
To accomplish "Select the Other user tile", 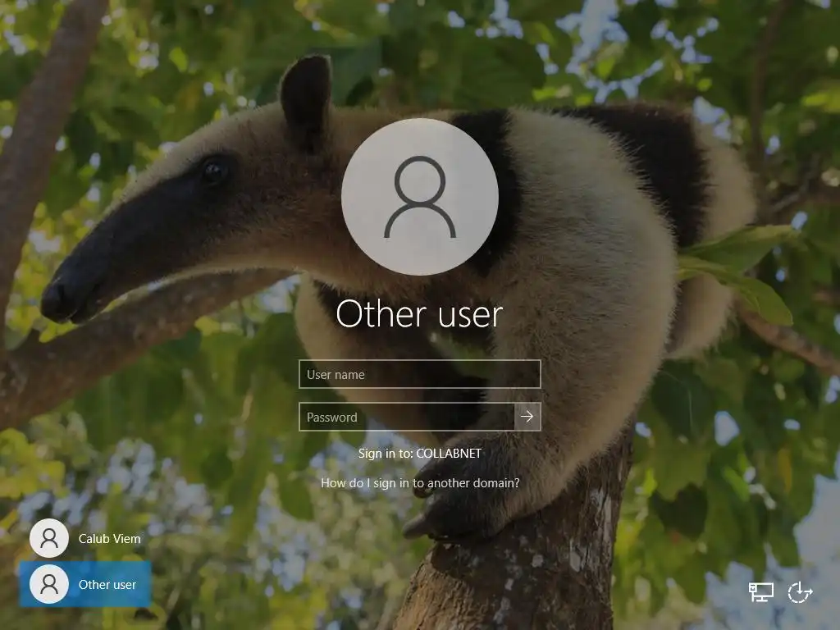I will click(85, 584).
